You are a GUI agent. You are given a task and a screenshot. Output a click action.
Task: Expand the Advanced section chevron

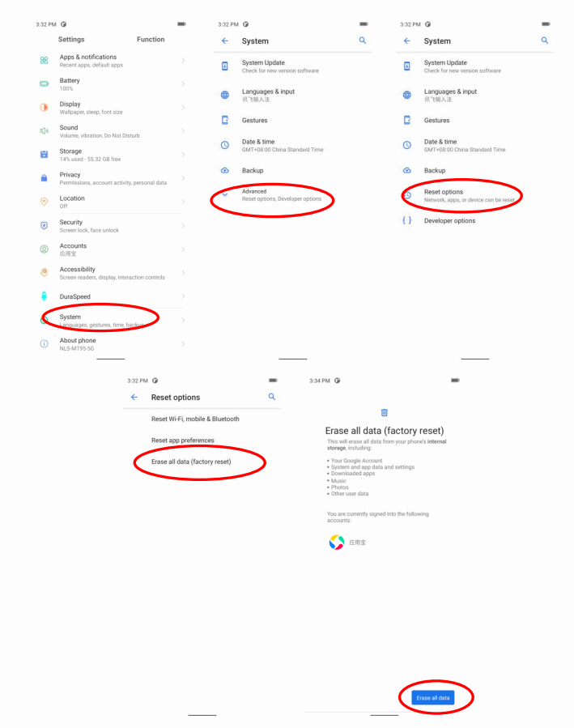pyautogui.click(x=225, y=194)
